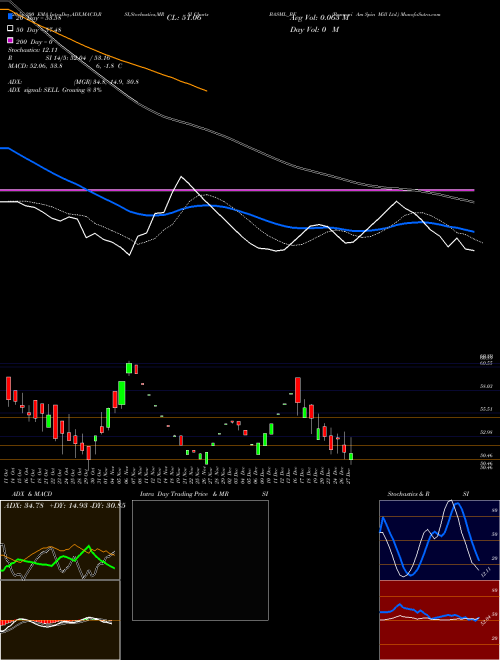Select the 'Avg Vol: 0.063 M' text
500x660 pixels.
point(320,18)
